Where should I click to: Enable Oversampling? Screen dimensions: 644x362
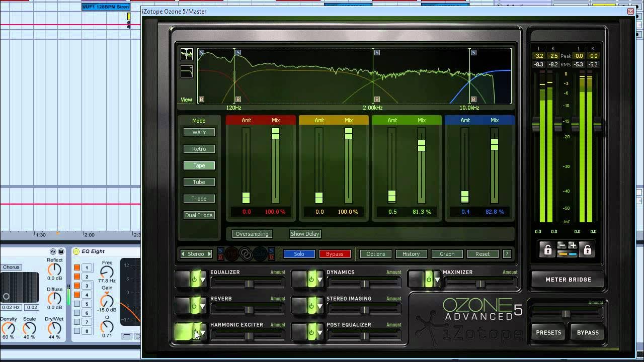(252, 234)
